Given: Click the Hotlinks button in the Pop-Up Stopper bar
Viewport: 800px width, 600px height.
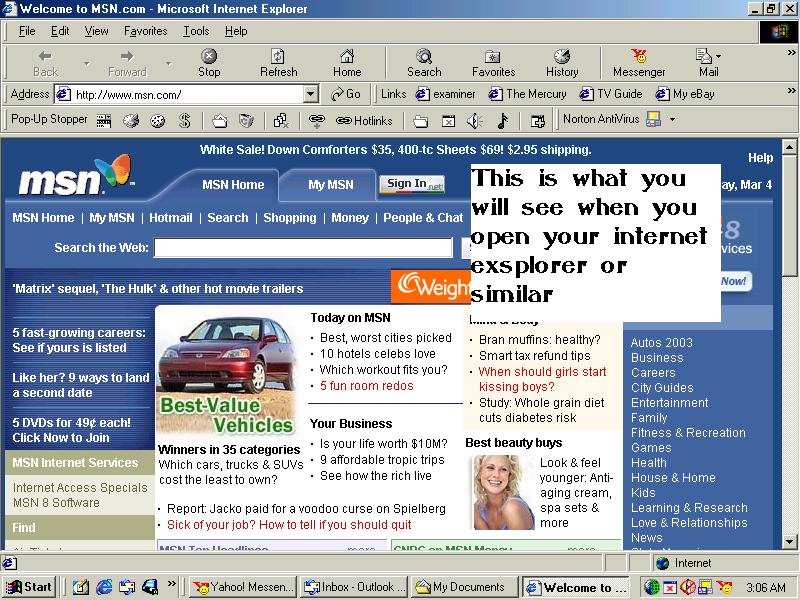Looking at the screenshot, I should [x=364, y=120].
